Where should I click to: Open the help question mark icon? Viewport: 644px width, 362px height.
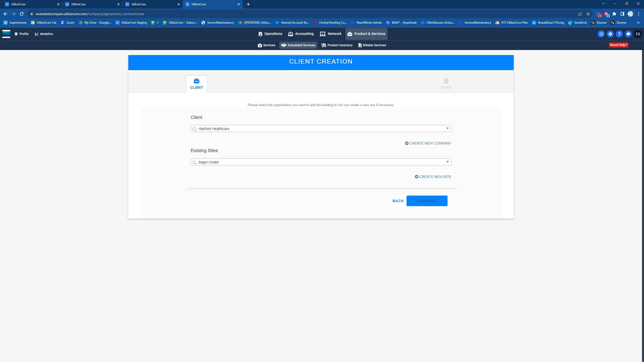(619, 34)
